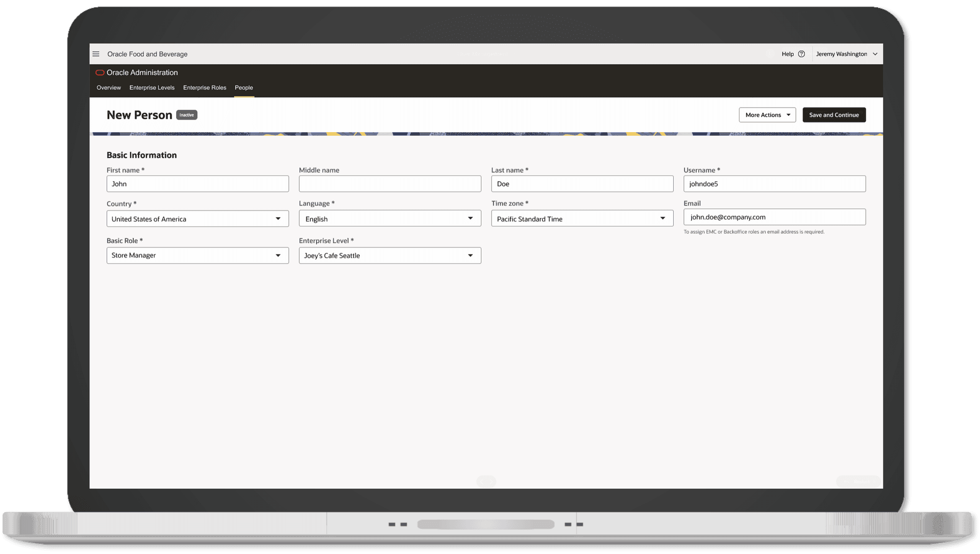Click the email address required hint text

pyautogui.click(x=754, y=232)
